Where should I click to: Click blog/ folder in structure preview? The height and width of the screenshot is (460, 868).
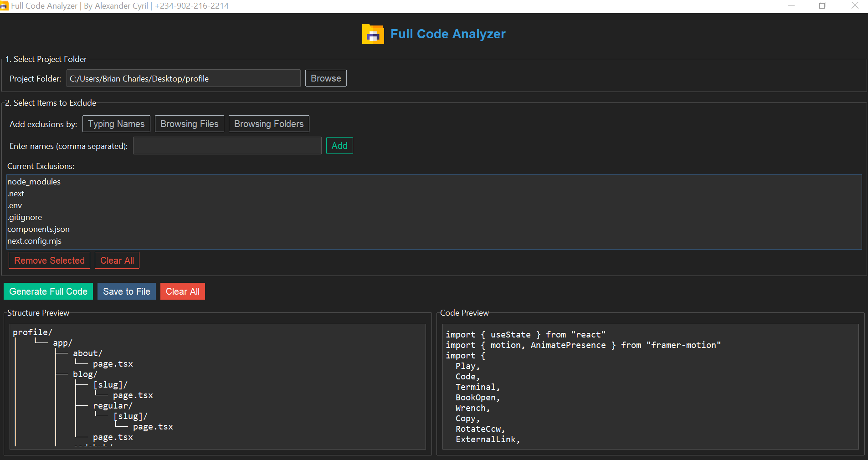point(85,374)
